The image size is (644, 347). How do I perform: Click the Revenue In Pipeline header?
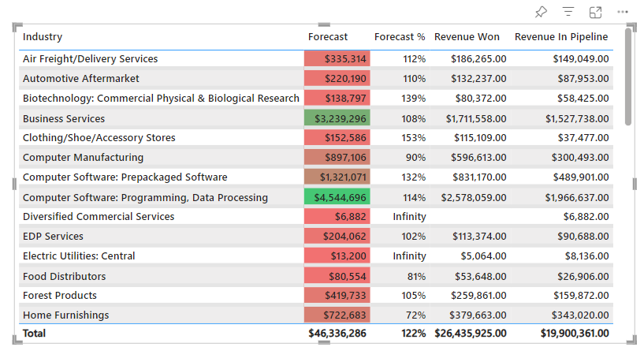pos(561,37)
